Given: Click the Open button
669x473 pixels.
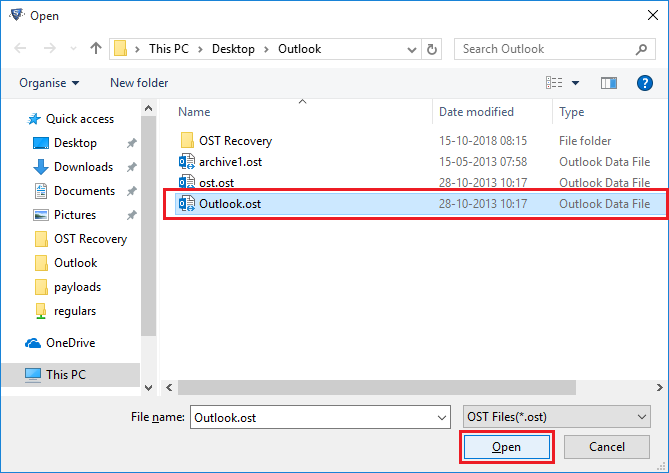Looking at the screenshot, I should pyautogui.click(x=506, y=447).
